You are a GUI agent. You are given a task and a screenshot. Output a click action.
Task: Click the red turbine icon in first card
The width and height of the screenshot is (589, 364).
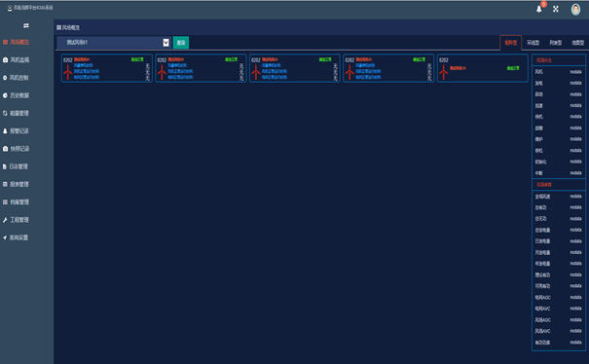[x=67, y=72]
